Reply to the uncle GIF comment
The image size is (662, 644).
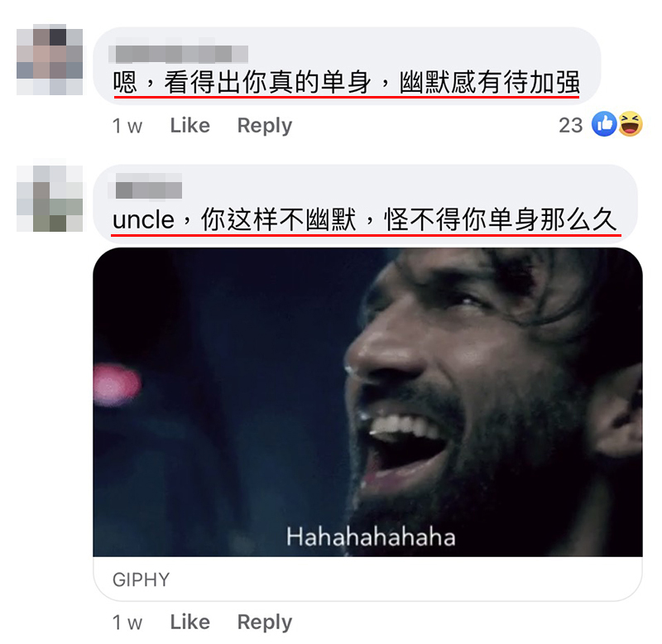265,622
